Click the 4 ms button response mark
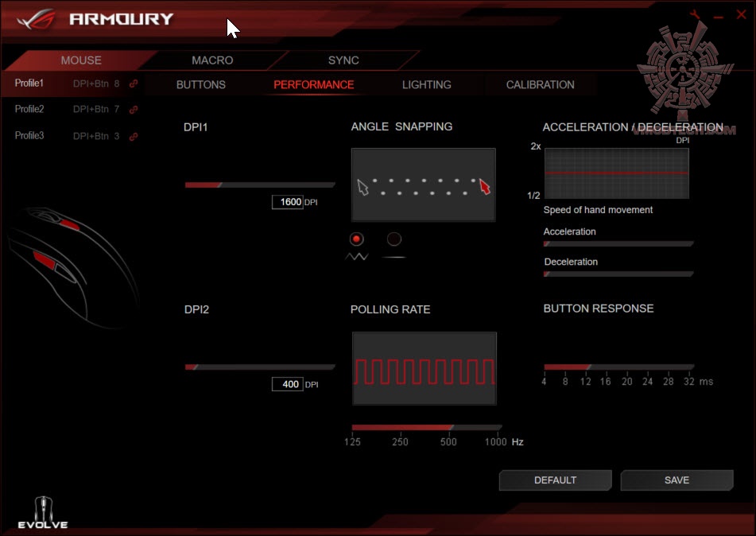The width and height of the screenshot is (756, 536). point(545,382)
